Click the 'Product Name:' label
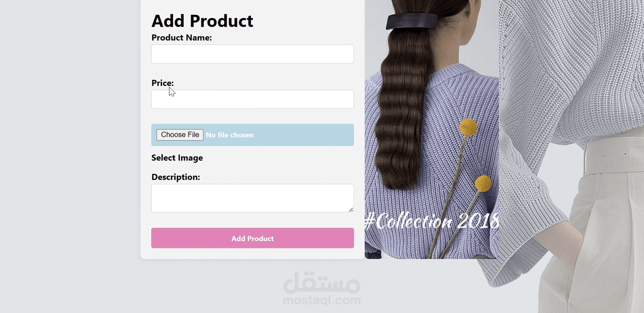The width and height of the screenshot is (644, 313). click(181, 38)
